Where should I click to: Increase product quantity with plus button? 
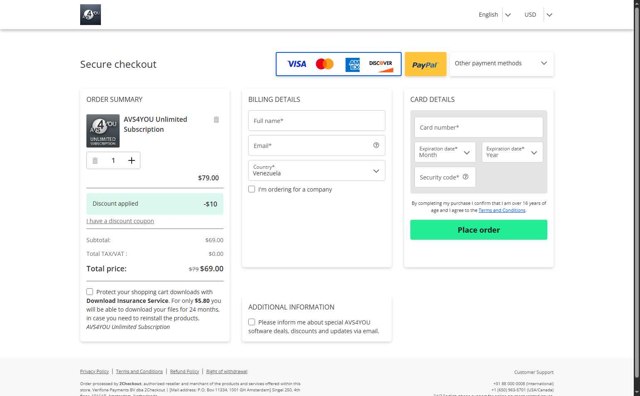(x=131, y=160)
